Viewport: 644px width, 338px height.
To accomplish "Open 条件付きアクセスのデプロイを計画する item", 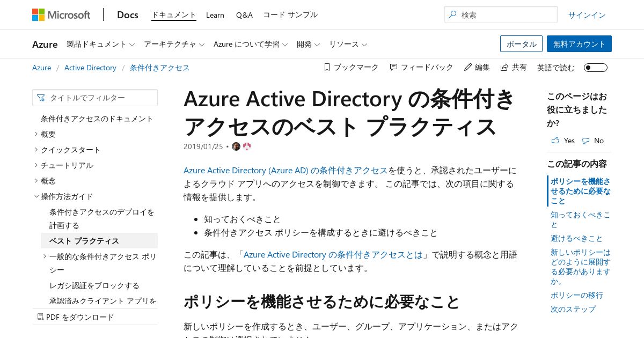I will [x=102, y=218].
